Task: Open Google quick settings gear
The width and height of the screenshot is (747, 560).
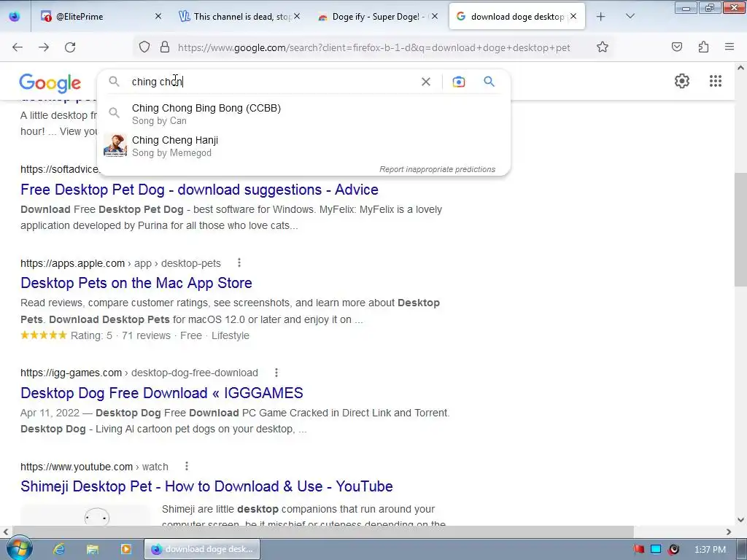Action: point(682,81)
